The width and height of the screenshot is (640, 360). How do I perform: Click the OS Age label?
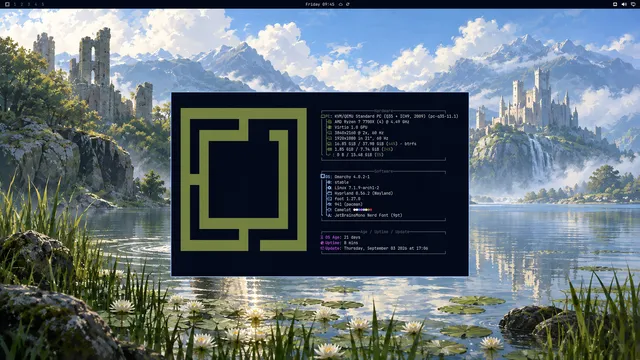332,237
